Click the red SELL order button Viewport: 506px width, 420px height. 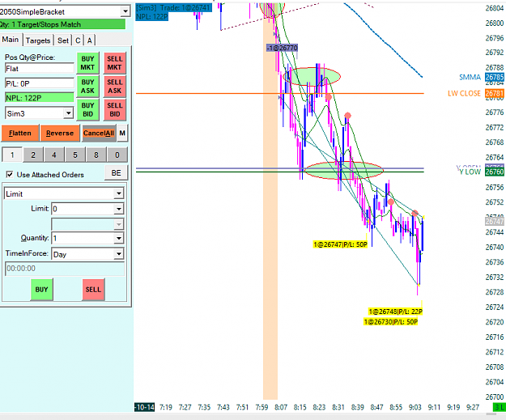(93, 290)
